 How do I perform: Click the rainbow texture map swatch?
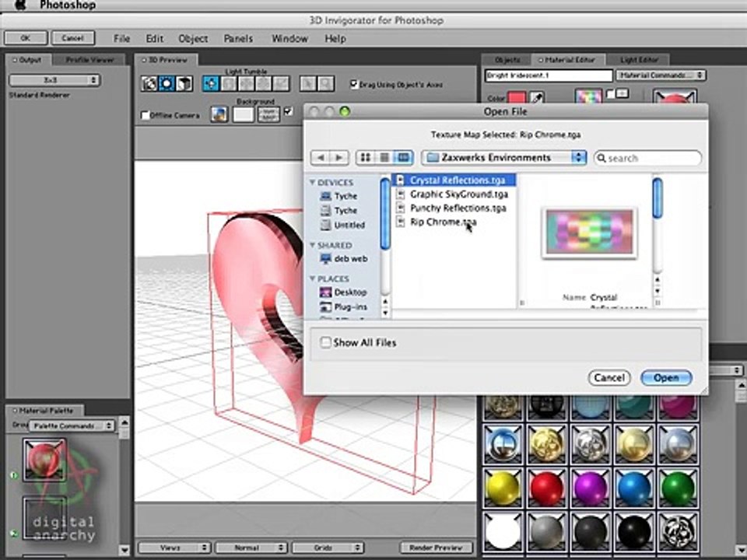(588, 97)
